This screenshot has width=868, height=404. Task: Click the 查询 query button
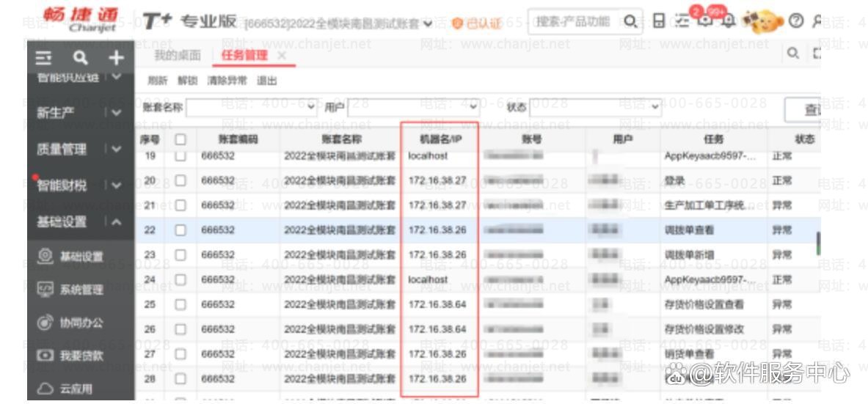point(803,110)
